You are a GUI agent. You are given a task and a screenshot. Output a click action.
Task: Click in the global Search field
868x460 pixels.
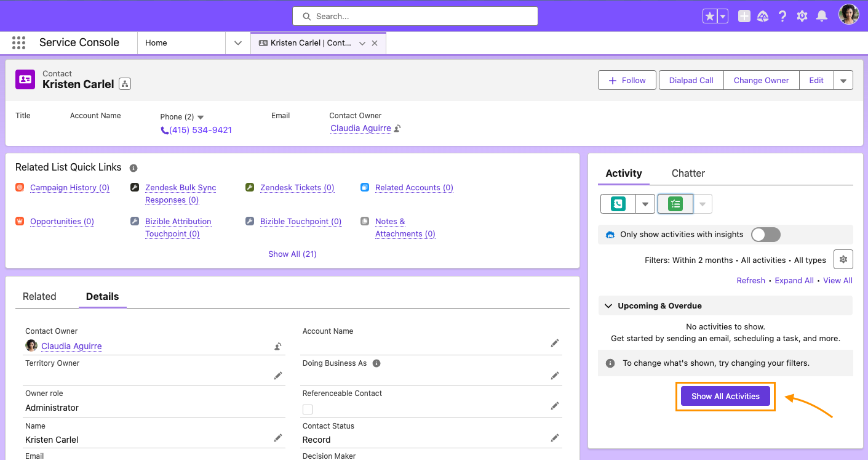[415, 16]
